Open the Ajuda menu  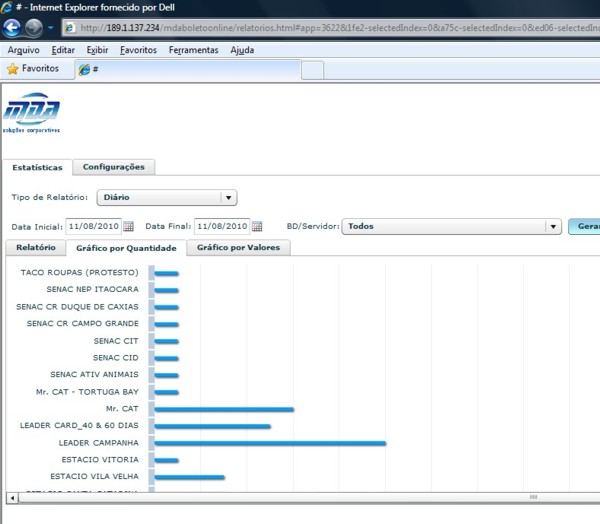click(x=242, y=50)
